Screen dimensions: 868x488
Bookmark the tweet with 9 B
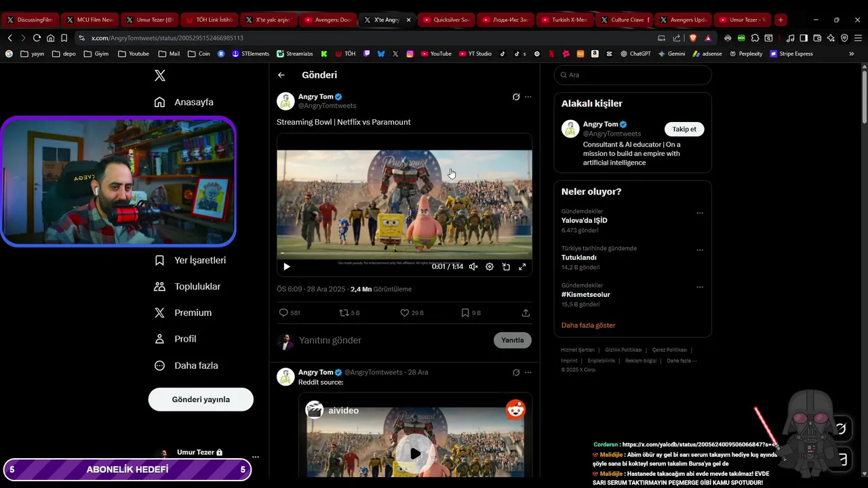(471, 312)
